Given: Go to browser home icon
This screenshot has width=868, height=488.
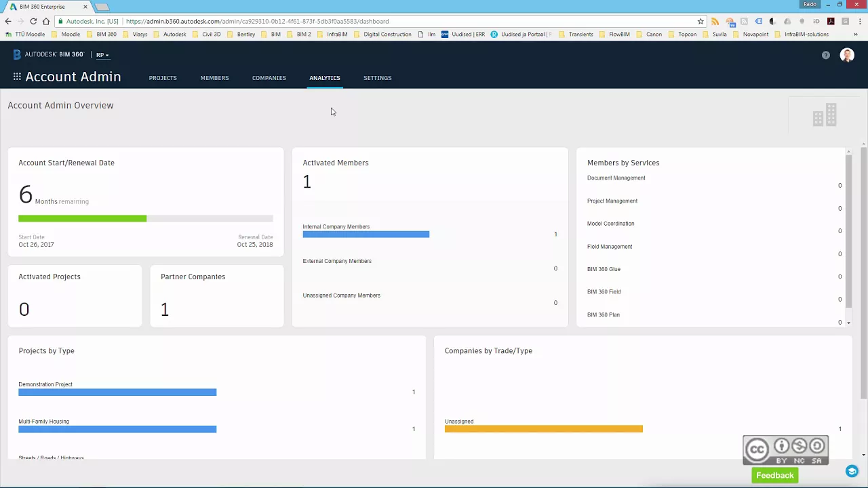Looking at the screenshot, I should coord(45,21).
